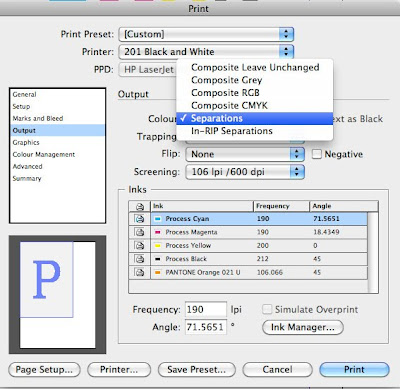The image size is (400, 389).
Task: Click the cyan colour swatch beside Process Cyan
Action: (x=158, y=219)
